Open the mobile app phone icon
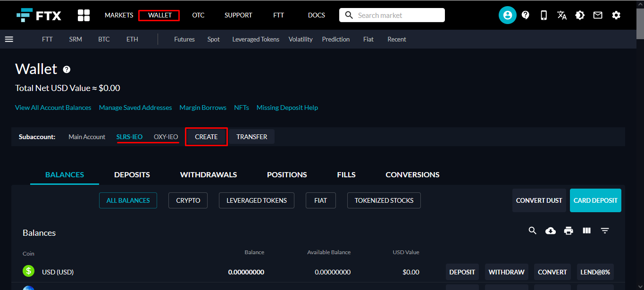 click(544, 15)
